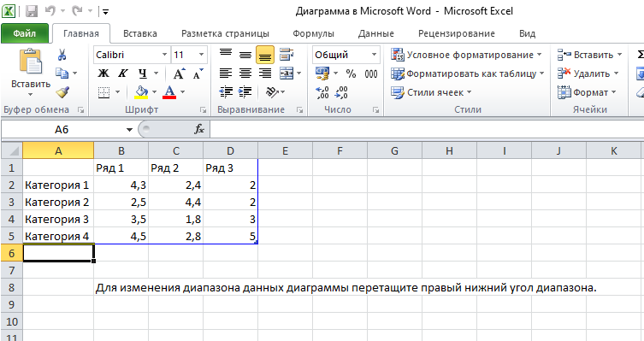Switch to the Вставка tab
The width and height of the screenshot is (644, 341).
click(140, 33)
